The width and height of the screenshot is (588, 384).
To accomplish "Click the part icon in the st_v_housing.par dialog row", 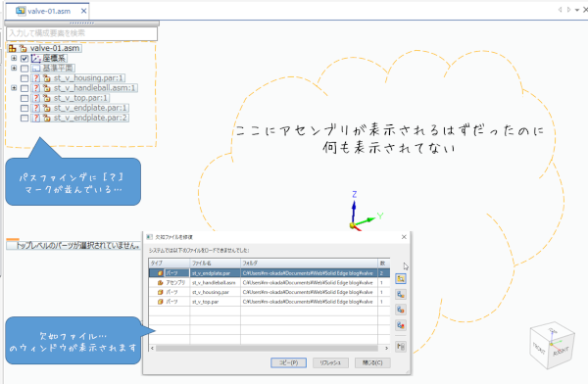I will click(x=160, y=292).
